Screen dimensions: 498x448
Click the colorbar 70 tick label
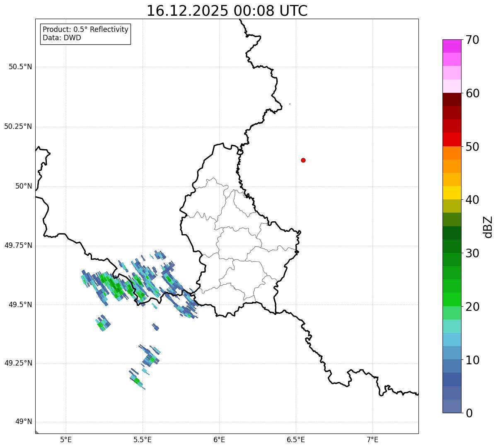tap(472, 40)
